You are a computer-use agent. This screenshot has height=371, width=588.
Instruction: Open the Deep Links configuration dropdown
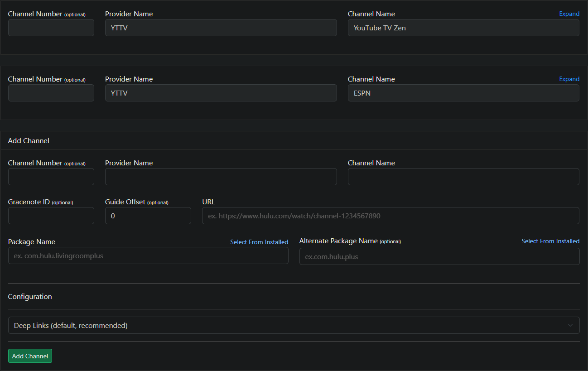click(x=294, y=325)
